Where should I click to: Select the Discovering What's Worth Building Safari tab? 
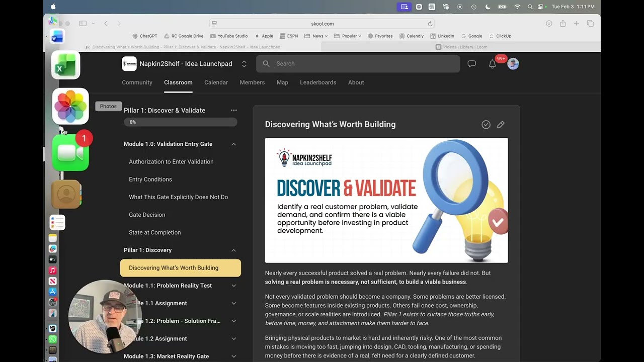(x=183, y=47)
